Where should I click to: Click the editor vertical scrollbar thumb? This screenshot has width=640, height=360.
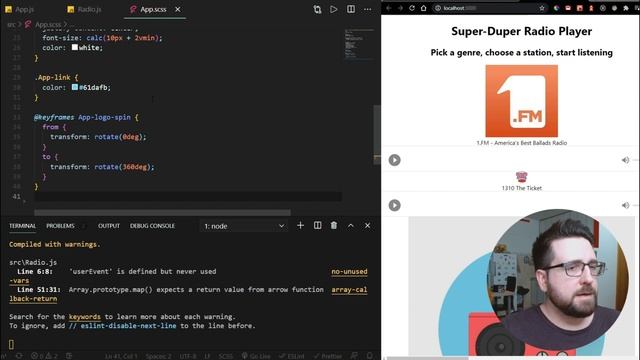(x=377, y=135)
